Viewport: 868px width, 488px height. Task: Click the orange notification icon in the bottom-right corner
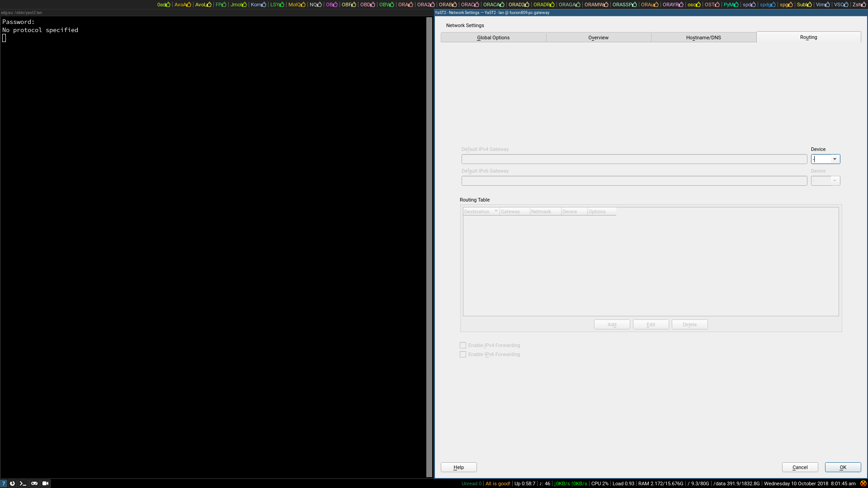pyautogui.click(x=863, y=483)
